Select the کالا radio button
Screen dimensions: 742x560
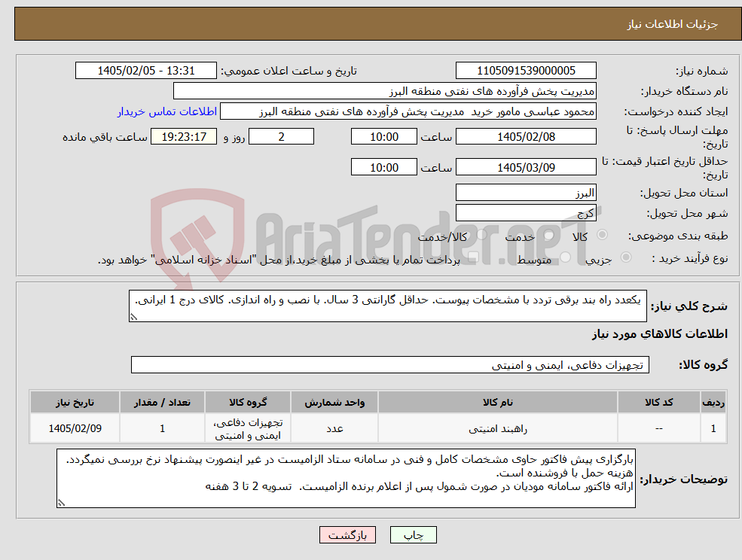click(603, 235)
